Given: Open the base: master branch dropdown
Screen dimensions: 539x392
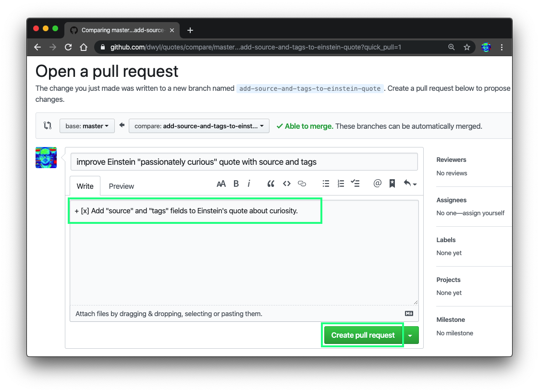Looking at the screenshot, I should pyautogui.click(x=87, y=126).
